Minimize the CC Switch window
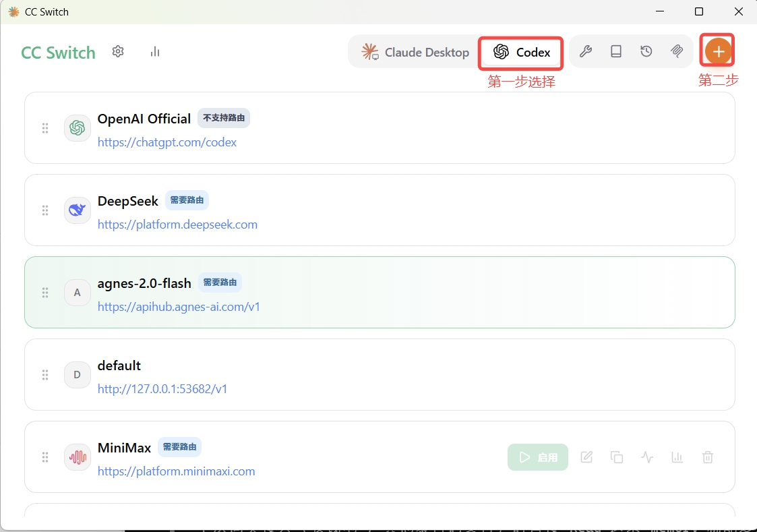 [660, 11]
